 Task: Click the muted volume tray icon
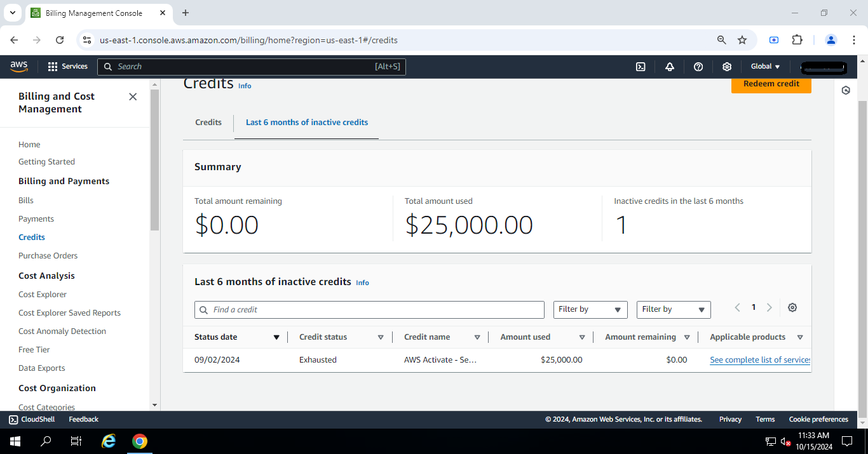[786, 441]
